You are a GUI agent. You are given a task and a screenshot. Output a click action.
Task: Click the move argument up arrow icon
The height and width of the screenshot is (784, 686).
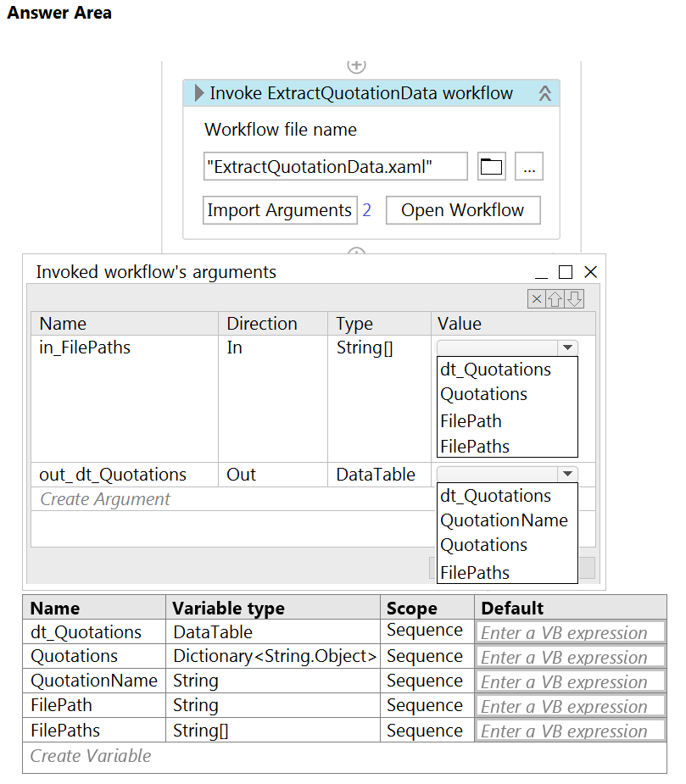click(x=555, y=298)
